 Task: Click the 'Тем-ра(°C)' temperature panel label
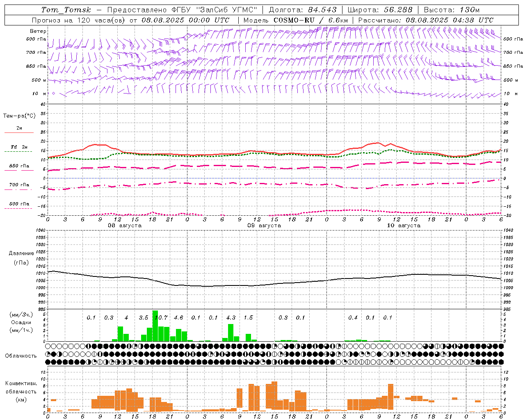coord(19,116)
